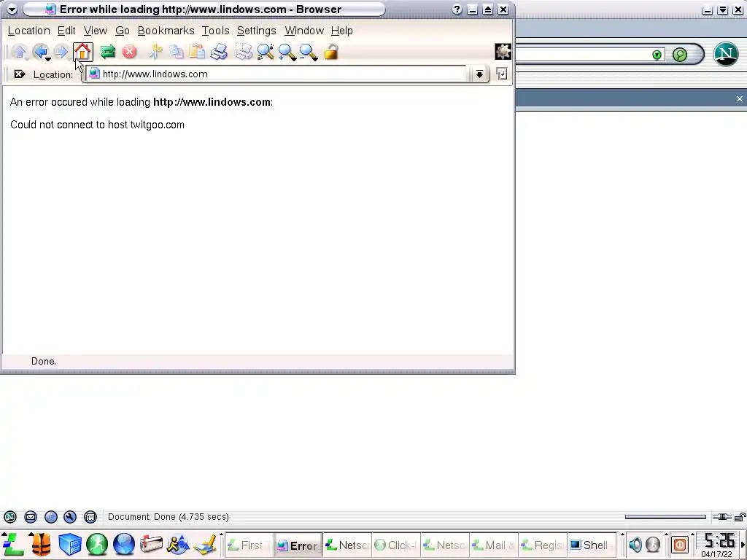Open the View menu
This screenshot has height=560, width=747.
pyautogui.click(x=96, y=31)
